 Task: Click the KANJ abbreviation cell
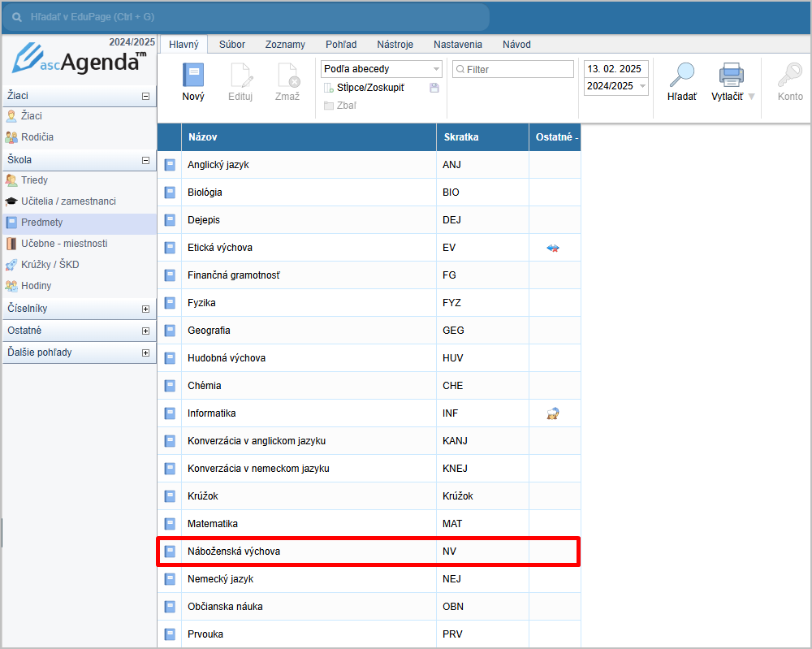click(x=482, y=441)
